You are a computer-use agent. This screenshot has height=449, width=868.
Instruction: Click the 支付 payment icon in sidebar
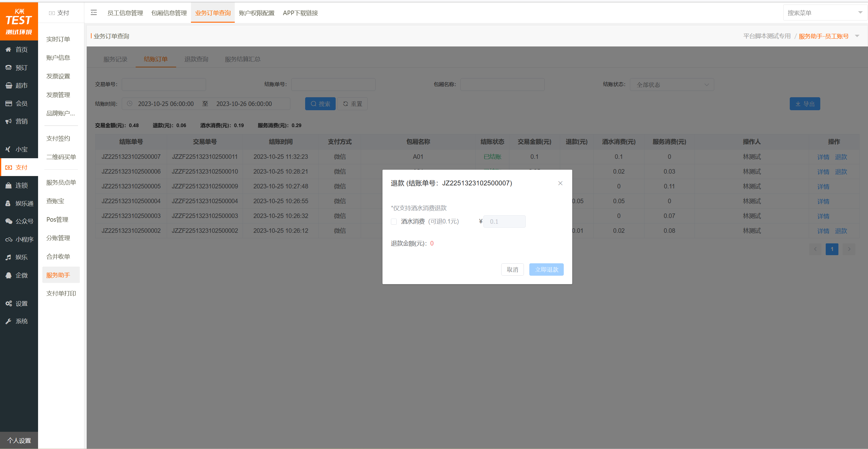8,167
